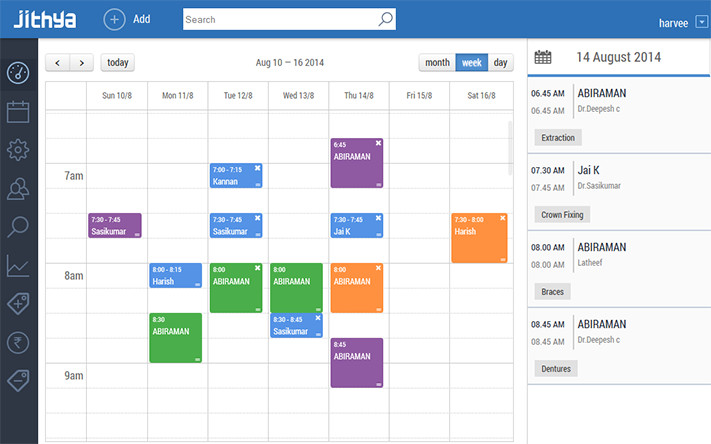
Task: Go to previous week with left arrow
Action: tap(58, 63)
